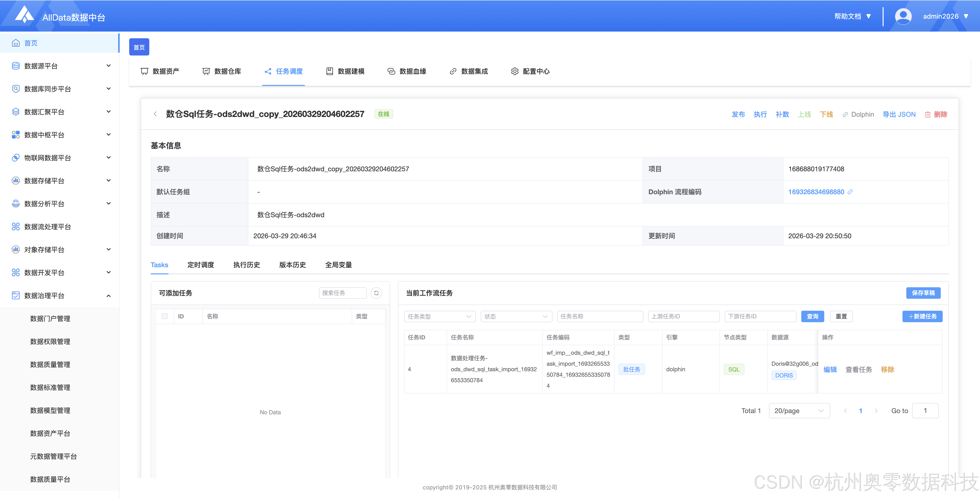Open the 20/page page size dropdown
Image resolution: width=980 pixels, height=498 pixels.
click(799, 411)
